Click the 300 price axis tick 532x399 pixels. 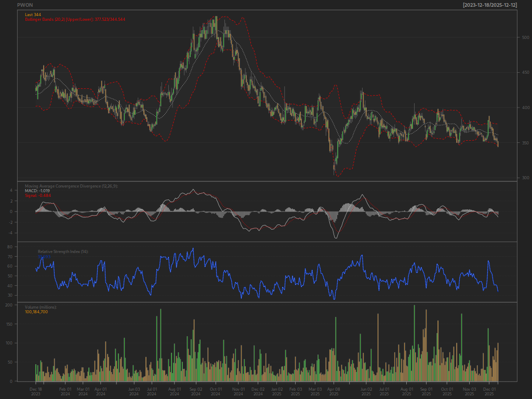point(525,178)
